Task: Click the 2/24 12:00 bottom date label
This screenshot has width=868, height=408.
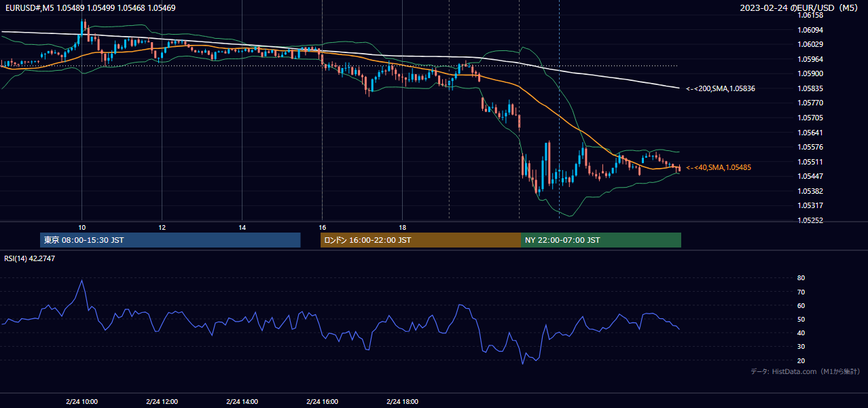Action: tap(162, 401)
